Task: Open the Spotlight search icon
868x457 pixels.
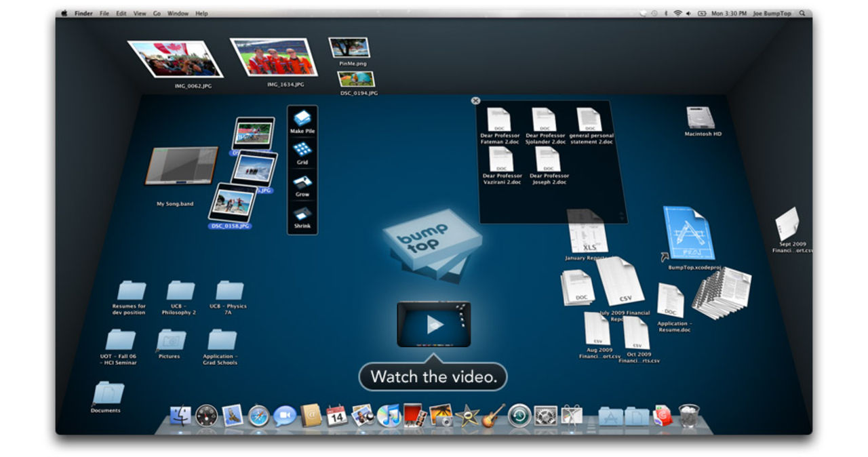Action: coord(802,13)
